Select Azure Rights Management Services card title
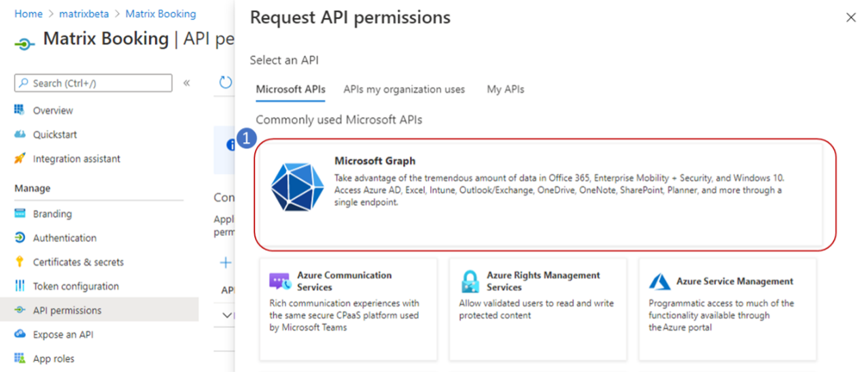 pyautogui.click(x=543, y=281)
